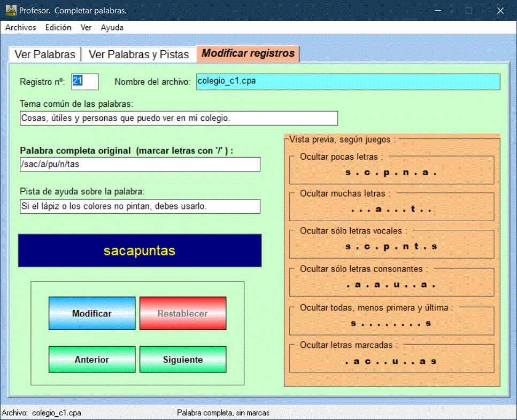The width and height of the screenshot is (517, 420).
Task: Open the Archivos menu
Action: pos(21,27)
